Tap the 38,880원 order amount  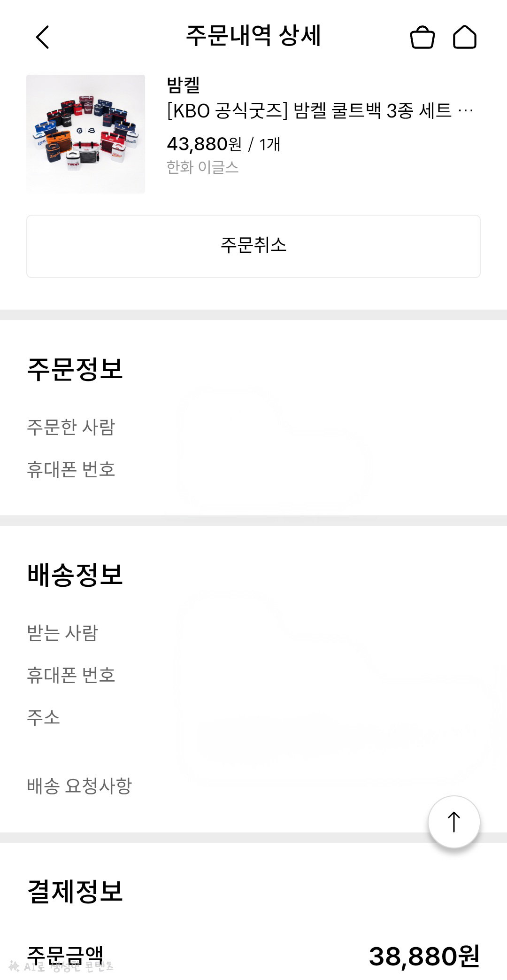(424, 956)
